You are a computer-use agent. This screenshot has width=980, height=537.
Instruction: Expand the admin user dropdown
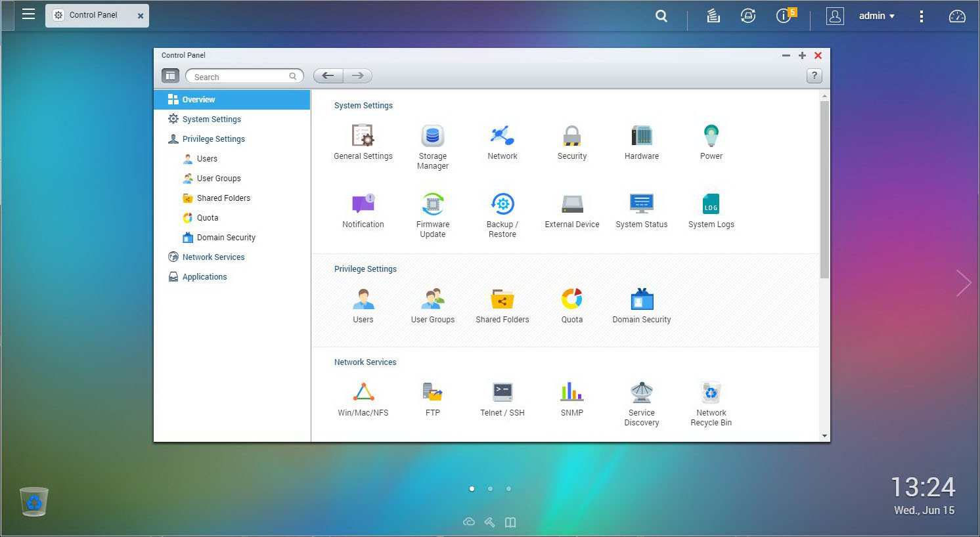(877, 16)
